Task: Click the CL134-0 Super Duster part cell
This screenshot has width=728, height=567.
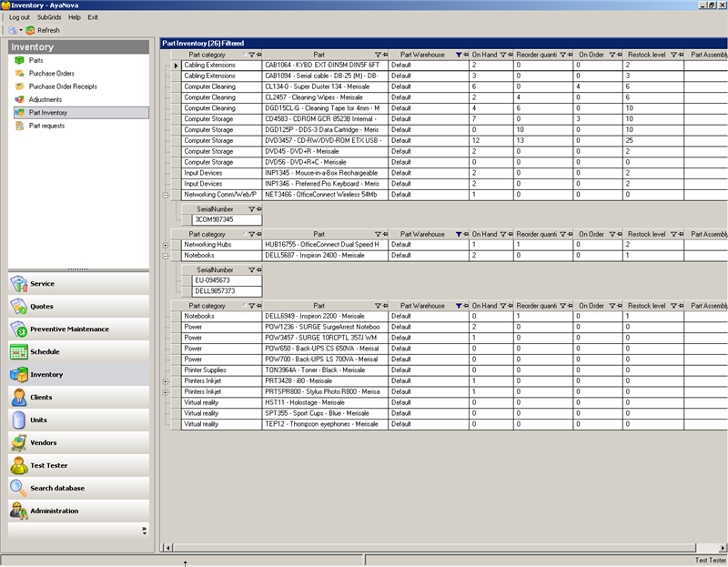Action: pyautogui.click(x=325, y=86)
